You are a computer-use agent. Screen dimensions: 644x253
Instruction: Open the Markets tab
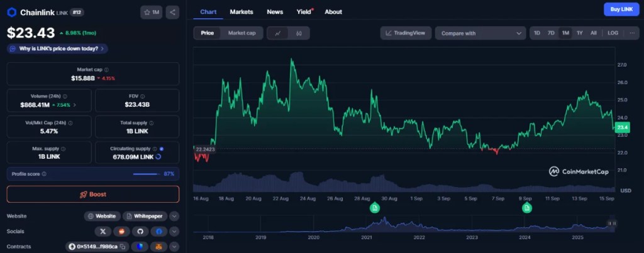click(x=241, y=12)
